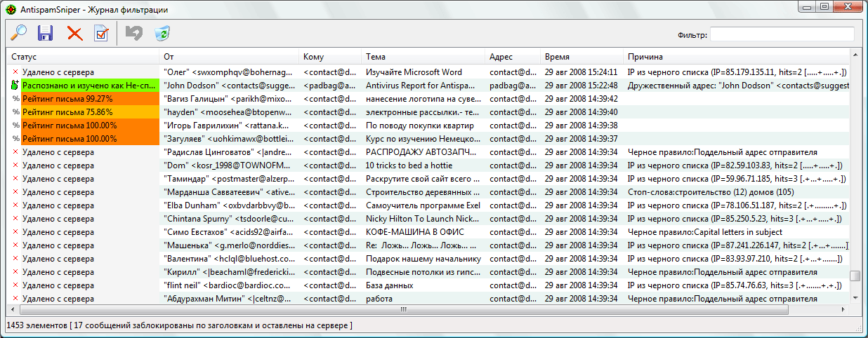Click red X icon in "Dom" row
Screen dimensions: 868x338
pyautogui.click(x=15, y=165)
